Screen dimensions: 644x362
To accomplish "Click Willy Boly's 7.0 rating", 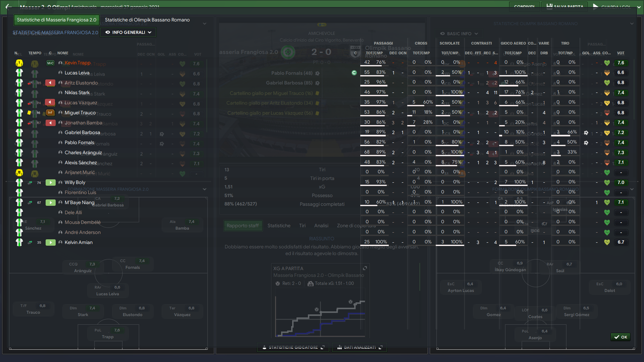I will [x=621, y=183].
